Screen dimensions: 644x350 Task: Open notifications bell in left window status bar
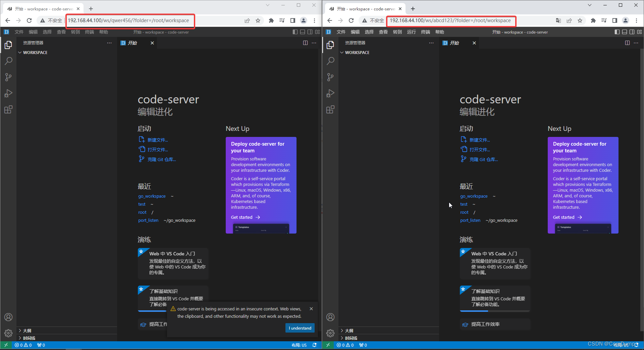coord(314,345)
